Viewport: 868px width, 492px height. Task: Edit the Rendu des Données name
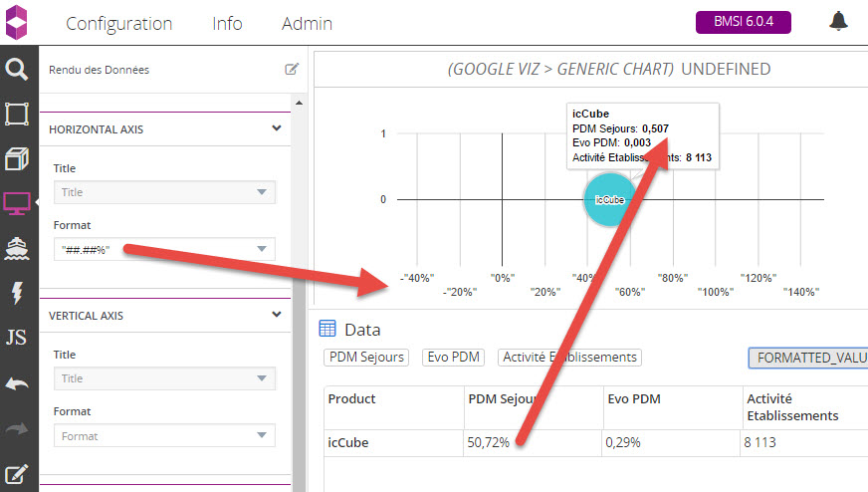coord(292,70)
